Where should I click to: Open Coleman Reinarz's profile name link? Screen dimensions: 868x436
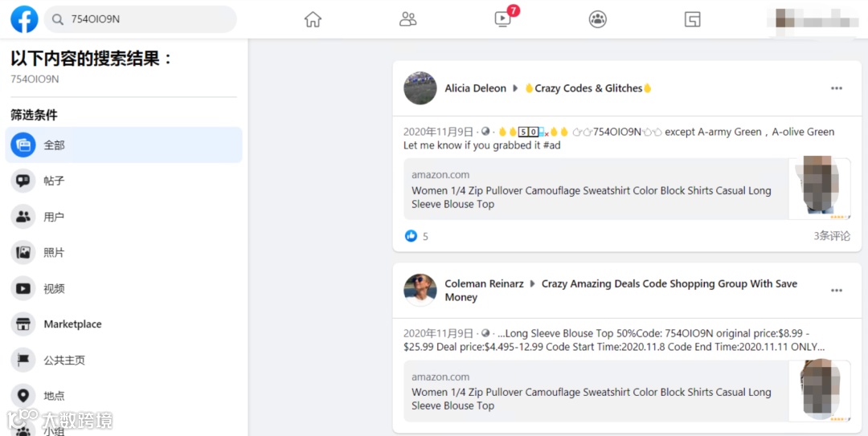pos(485,284)
